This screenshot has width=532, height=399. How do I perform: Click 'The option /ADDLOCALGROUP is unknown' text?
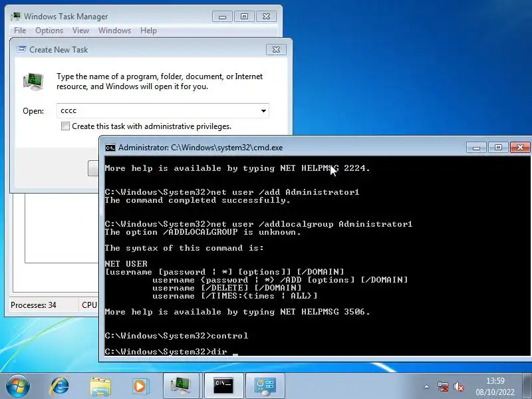pos(203,232)
